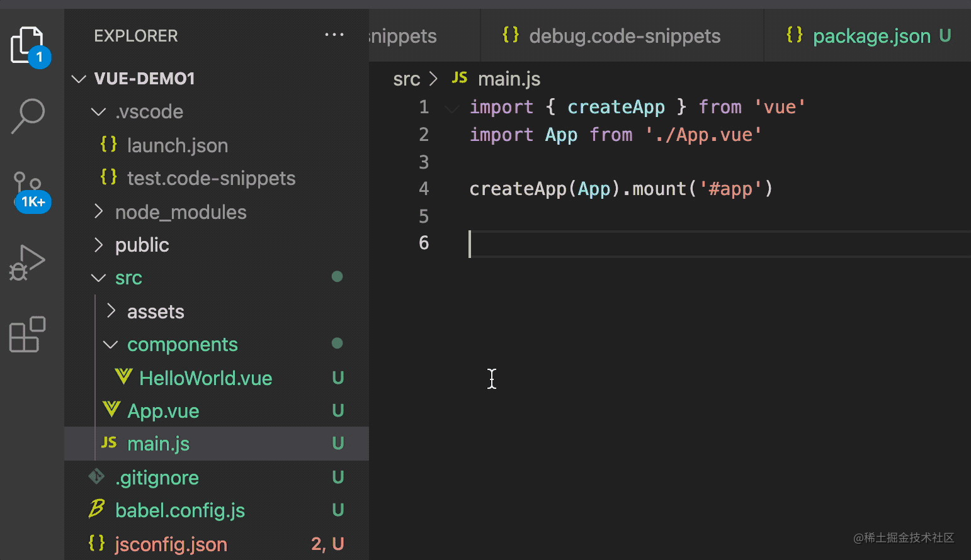971x560 pixels.
Task: Click the Explorer more actions ellipsis
Action: (x=334, y=35)
